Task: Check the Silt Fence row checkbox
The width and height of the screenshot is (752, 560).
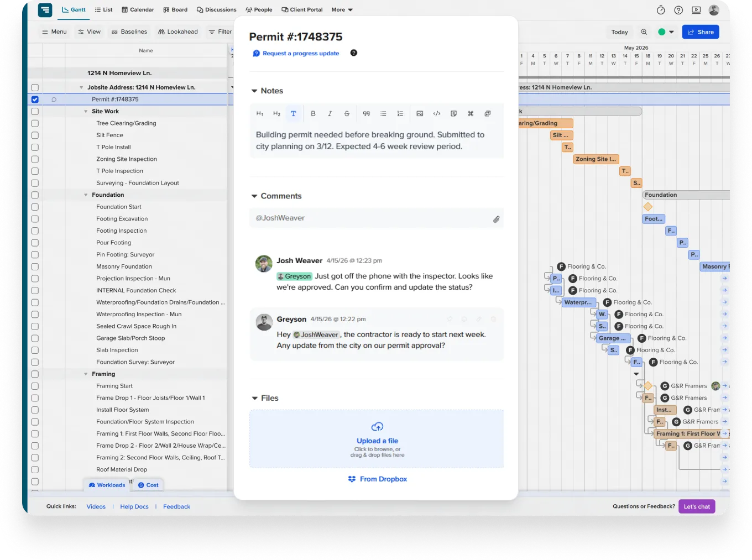Action: (x=35, y=135)
